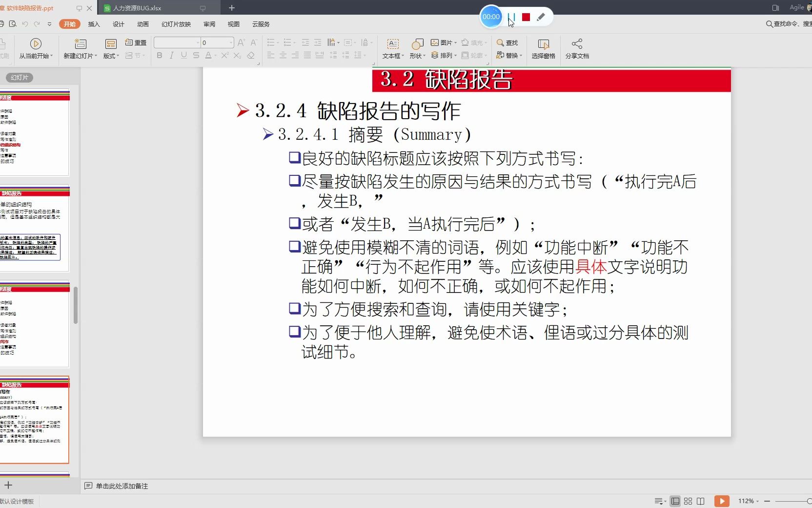
Task: Click the 版式 layout icon
Action: click(x=111, y=43)
